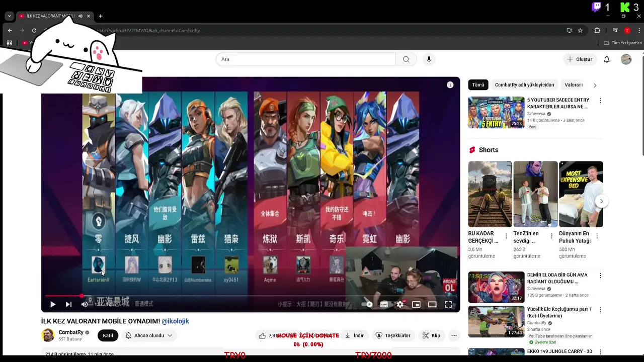
Task: Open the notifications bell
Action: click(607, 59)
